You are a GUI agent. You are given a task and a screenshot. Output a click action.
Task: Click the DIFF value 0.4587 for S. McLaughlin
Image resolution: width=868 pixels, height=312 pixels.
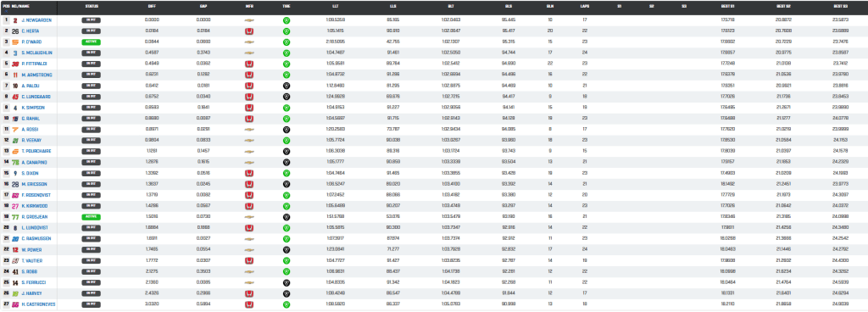click(151, 53)
